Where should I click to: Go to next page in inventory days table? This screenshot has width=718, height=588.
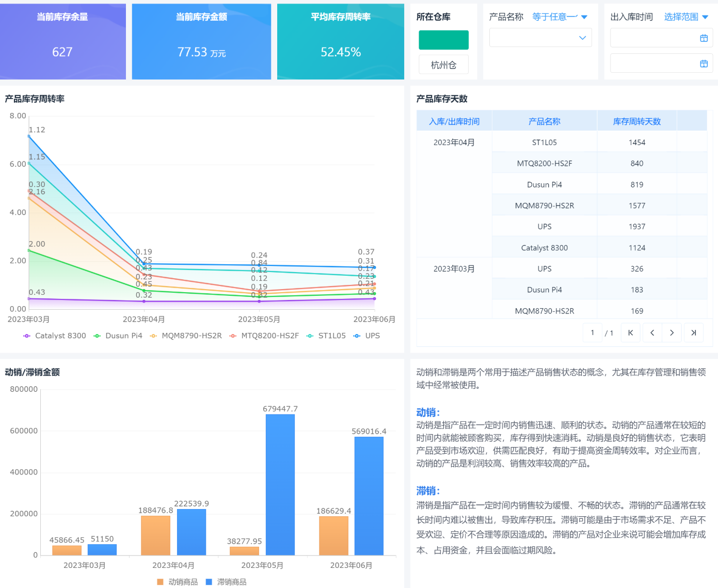coord(672,332)
